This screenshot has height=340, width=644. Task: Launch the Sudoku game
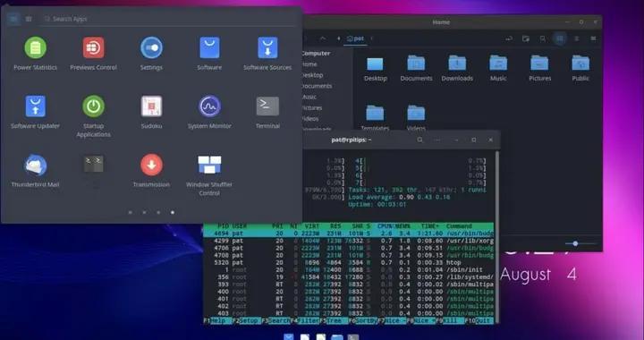pyautogui.click(x=151, y=112)
